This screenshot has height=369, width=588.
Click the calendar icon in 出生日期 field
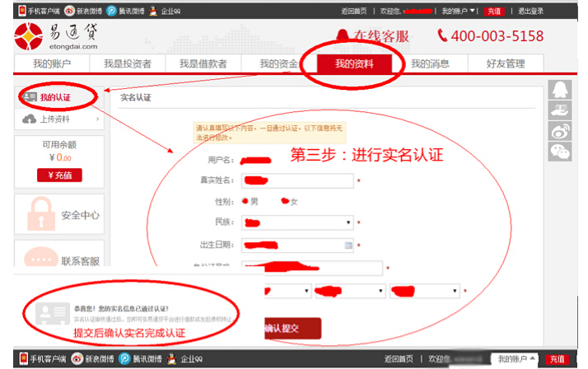click(348, 245)
